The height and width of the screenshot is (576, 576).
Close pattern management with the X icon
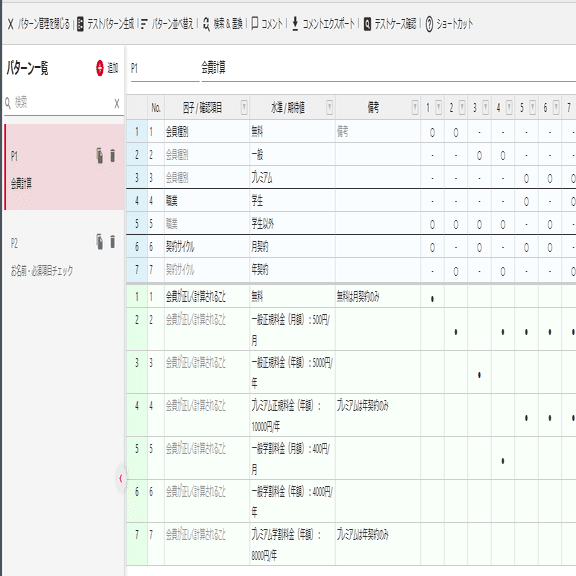tap(10, 24)
